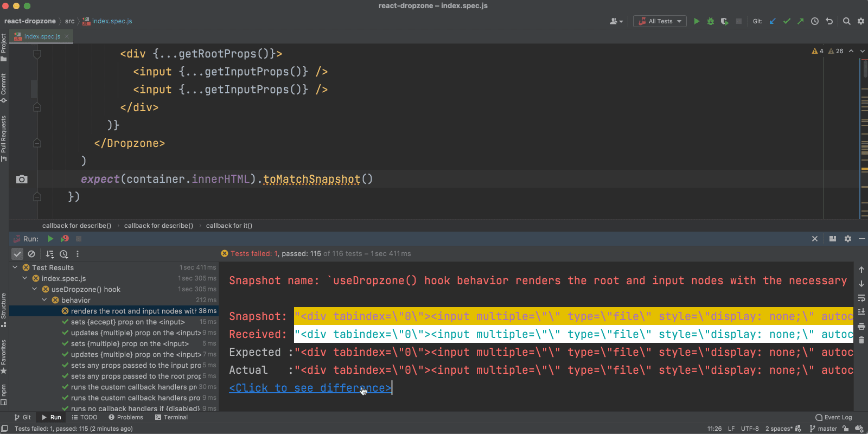
Task: Open the Event Log button
Action: (834, 417)
